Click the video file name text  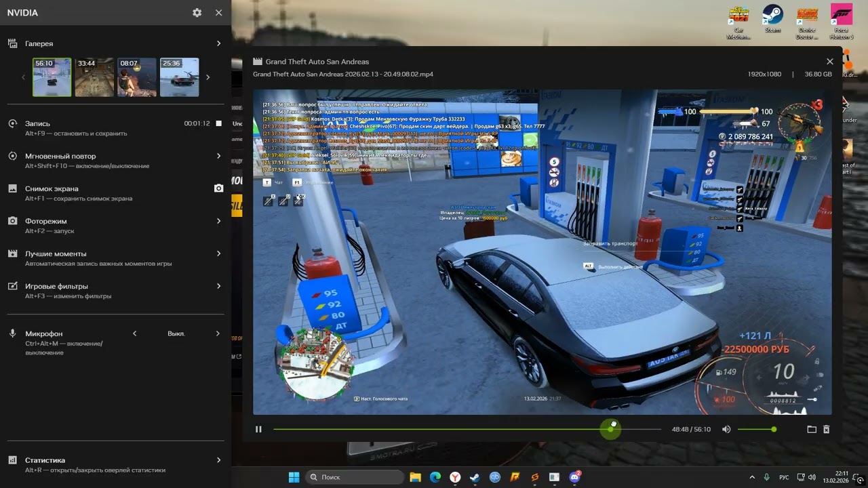[343, 74]
